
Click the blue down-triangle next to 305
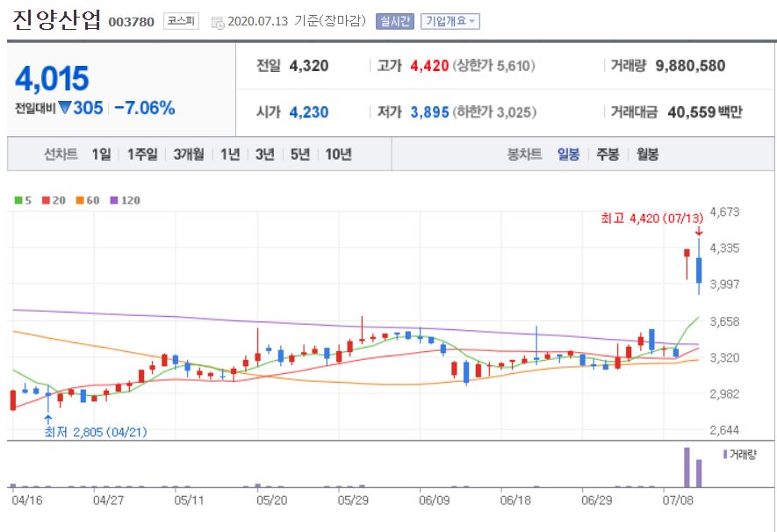pos(64,107)
